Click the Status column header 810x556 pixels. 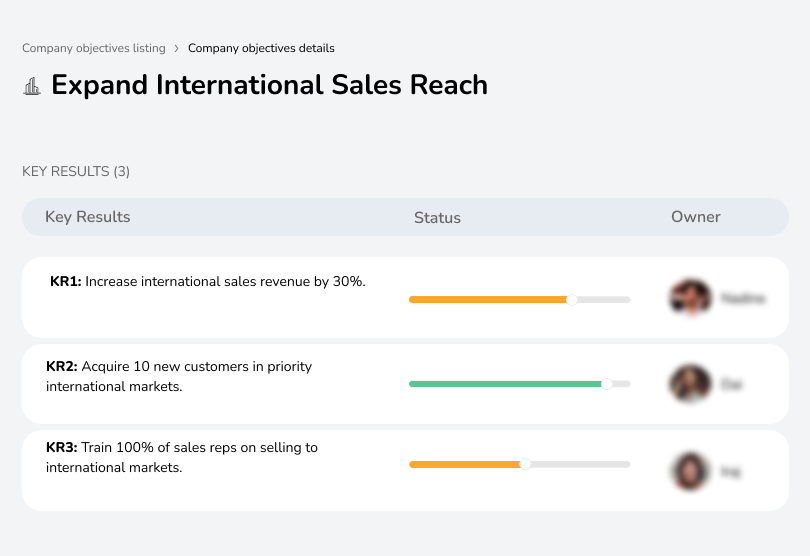[x=437, y=218]
